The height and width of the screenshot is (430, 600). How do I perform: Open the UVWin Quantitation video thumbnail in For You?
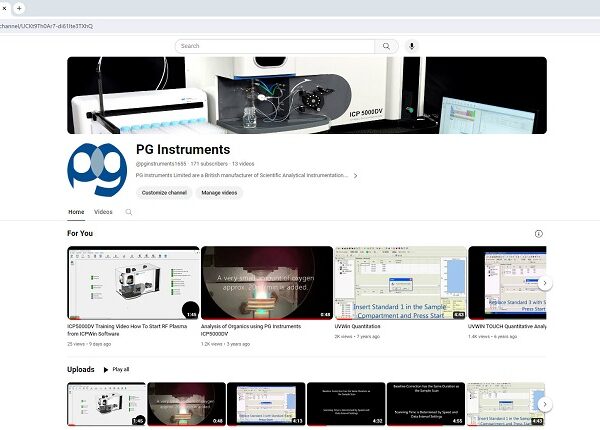(401, 283)
